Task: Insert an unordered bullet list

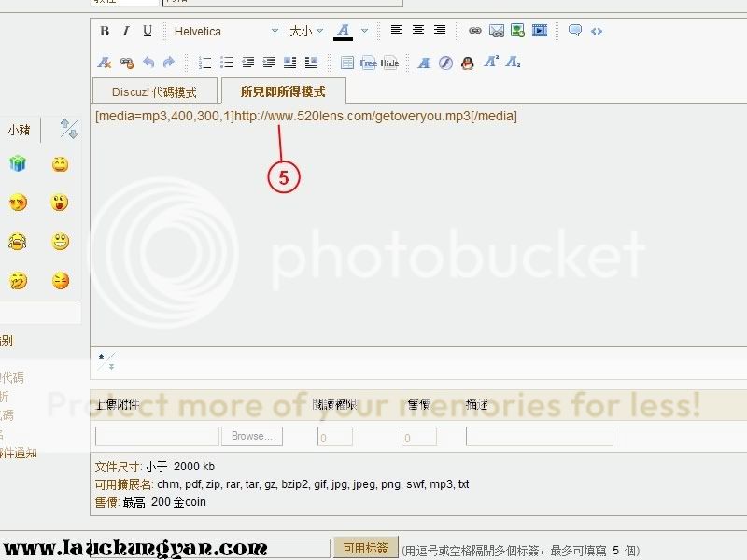Action: (226, 63)
